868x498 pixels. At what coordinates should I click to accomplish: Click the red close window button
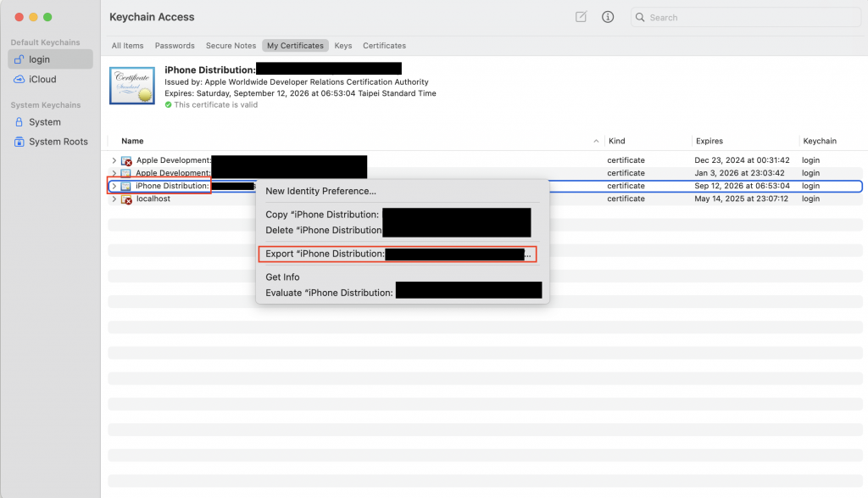click(x=19, y=17)
